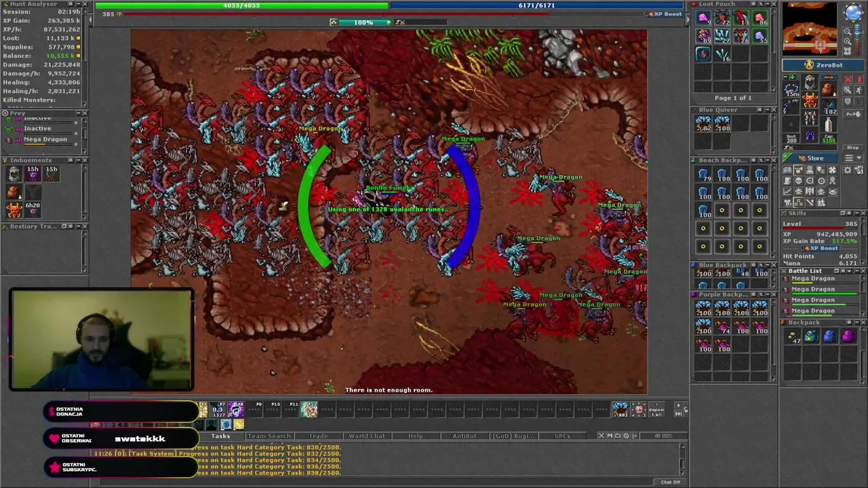Click the minimap display
The image size is (868, 488).
click(x=810, y=28)
